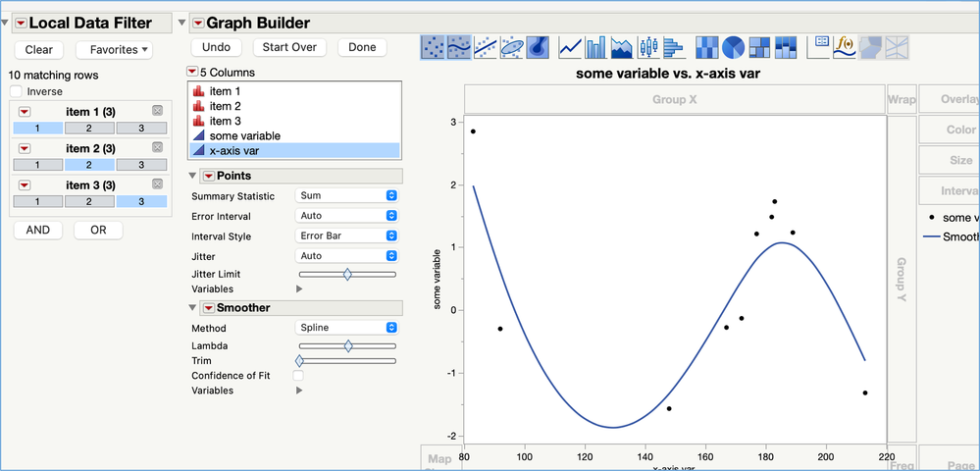Collapse the Points section disclosure triangle
Image resolution: width=980 pixels, height=471 pixels.
[192, 176]
